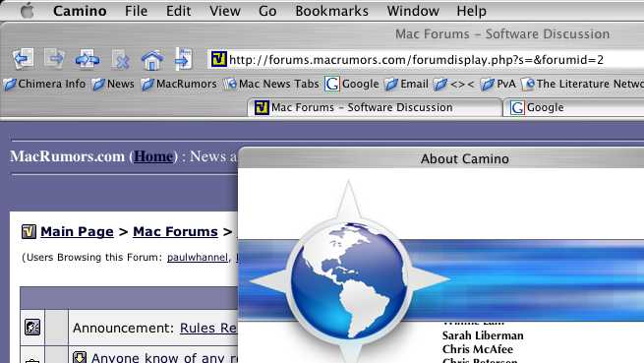Open the Help menu
This screenshot has width=644, height=363.
472,11
